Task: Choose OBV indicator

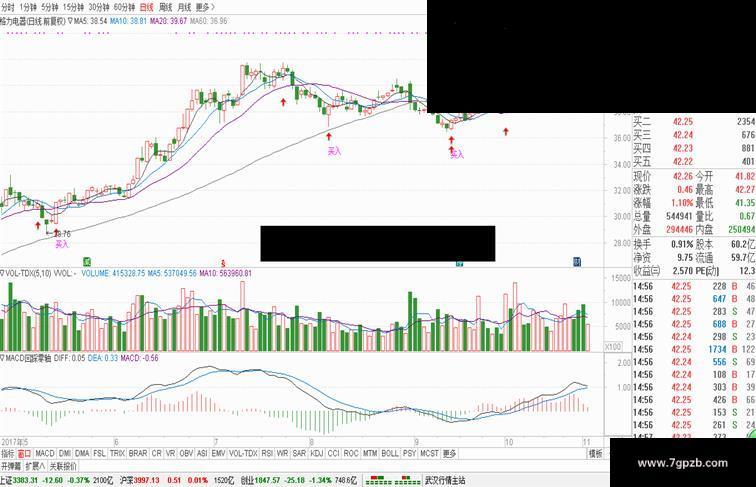Action: [186, 454]
